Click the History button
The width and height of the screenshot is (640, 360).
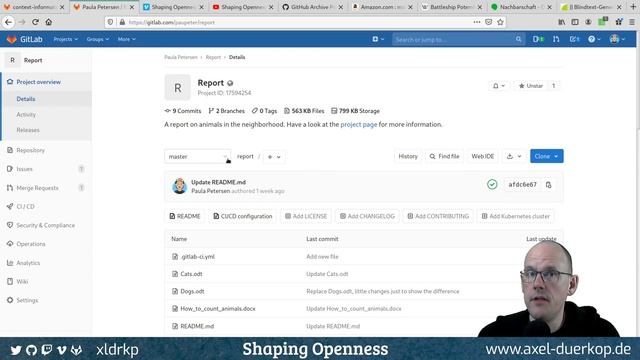coord(408,156)
